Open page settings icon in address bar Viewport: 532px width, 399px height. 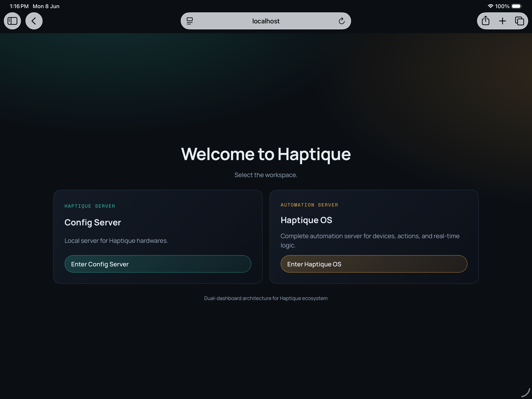[190, 21]
